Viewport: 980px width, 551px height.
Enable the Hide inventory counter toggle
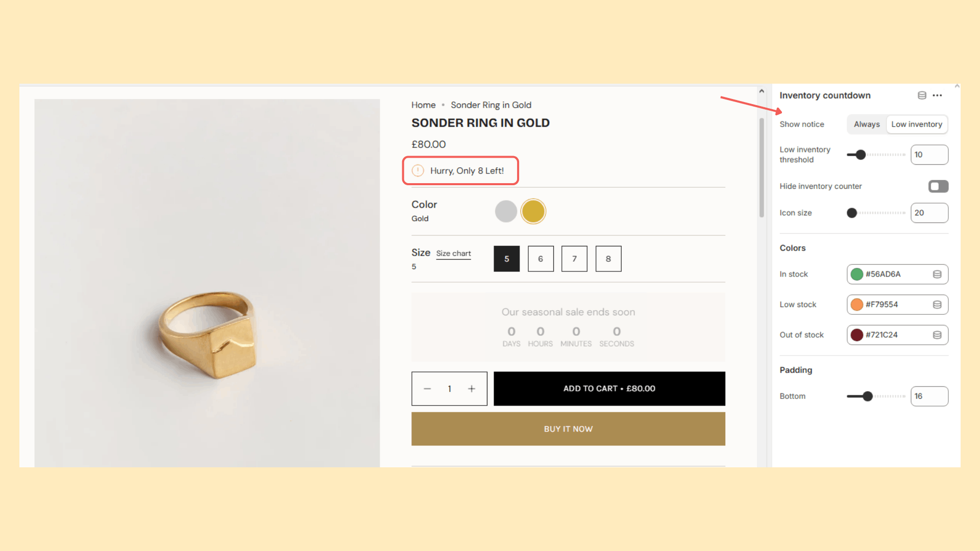(938, 186)
